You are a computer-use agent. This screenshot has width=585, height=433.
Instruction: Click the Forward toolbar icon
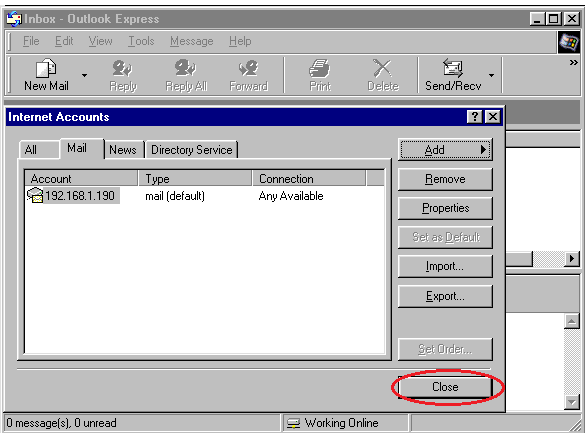pyautogui.click(x=248, y=68)
